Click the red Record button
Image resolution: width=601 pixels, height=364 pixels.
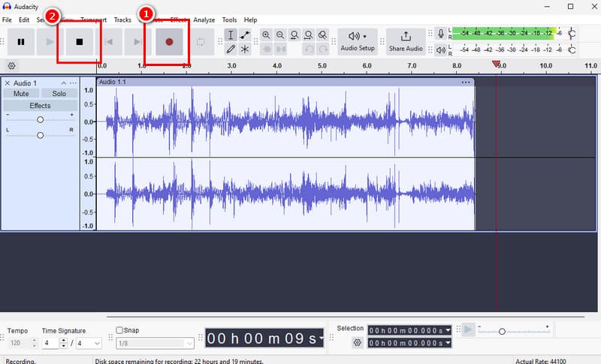coord(170,42)
